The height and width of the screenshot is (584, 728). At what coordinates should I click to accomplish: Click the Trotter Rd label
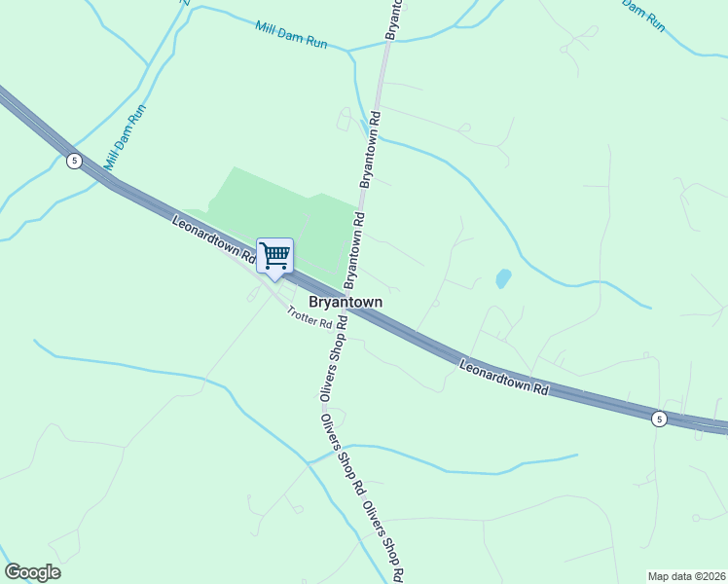pyautogui.click(x=309, y=316)
